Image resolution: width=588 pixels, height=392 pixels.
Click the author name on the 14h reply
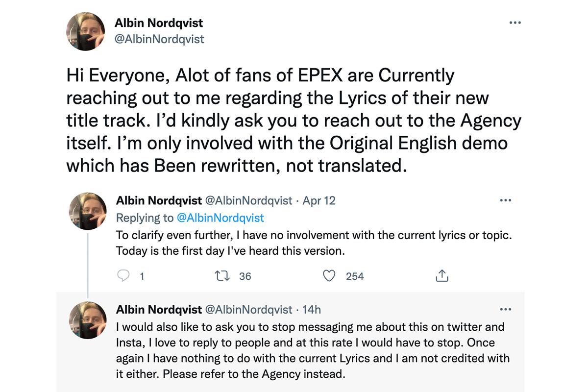point(159,310)
